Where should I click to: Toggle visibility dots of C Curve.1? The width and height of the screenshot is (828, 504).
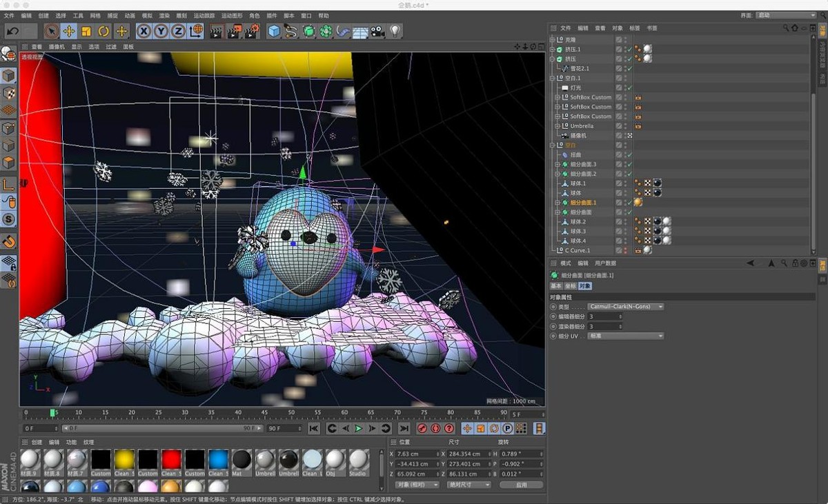[625, 250]
